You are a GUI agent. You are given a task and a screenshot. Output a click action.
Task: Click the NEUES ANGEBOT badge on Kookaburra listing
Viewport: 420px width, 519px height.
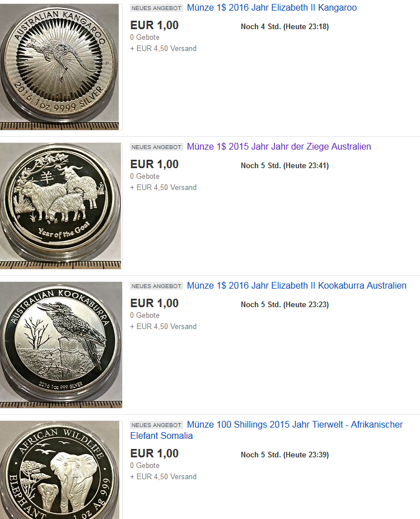(156, 286)
